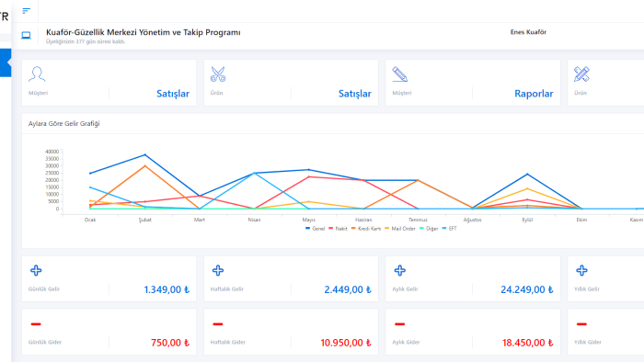Collapse the blue sidebar arrow tab
Image resolution: width=644 pixels, height=362 pixels.
[x=6, y=62]
